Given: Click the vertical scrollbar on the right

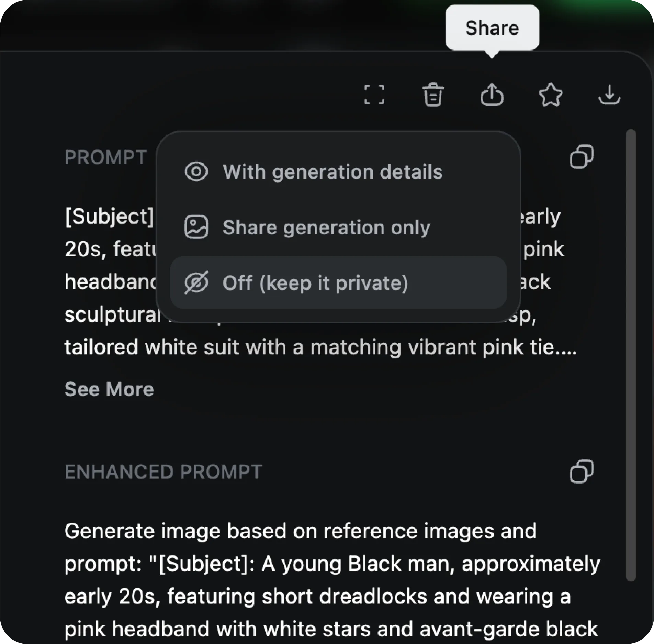Looking at the screenshot, I should pos(631,355).
